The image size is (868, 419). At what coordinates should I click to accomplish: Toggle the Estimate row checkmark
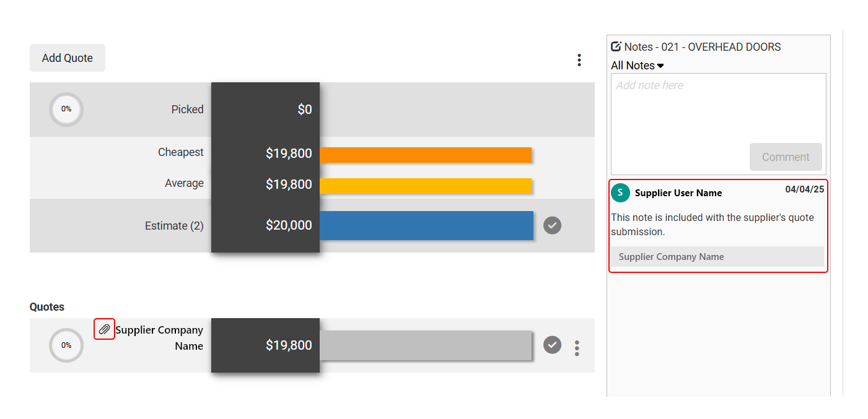click(552, 225)
